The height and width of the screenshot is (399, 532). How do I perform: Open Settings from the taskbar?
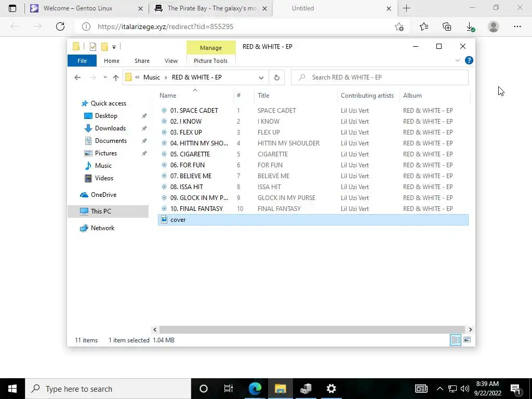[x=331, y=389]
